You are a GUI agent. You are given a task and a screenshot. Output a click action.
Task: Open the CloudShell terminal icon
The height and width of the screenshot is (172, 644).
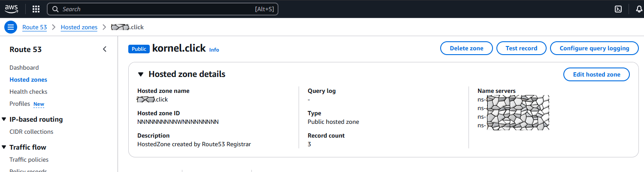(x=618, y=9)
